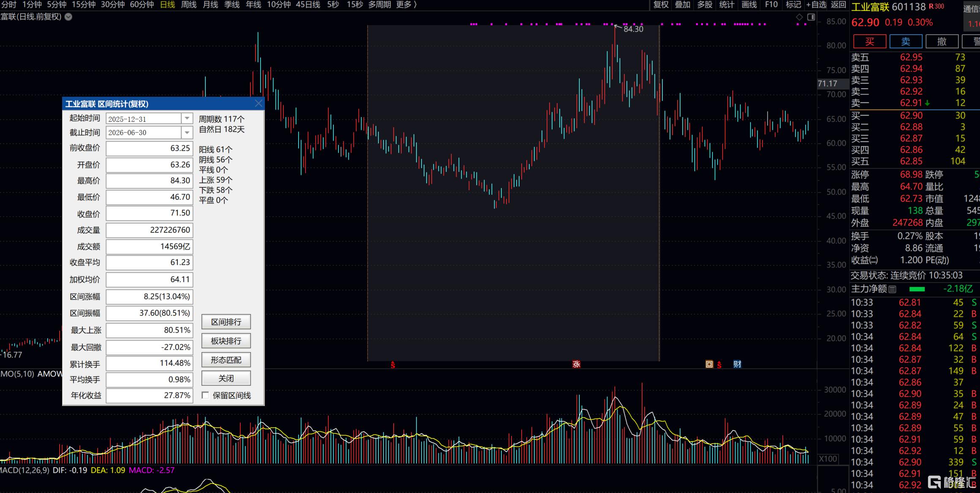Click the 统计 statistics tool
Viewport: 980px width, 493px height.
[x=727, y=5]
